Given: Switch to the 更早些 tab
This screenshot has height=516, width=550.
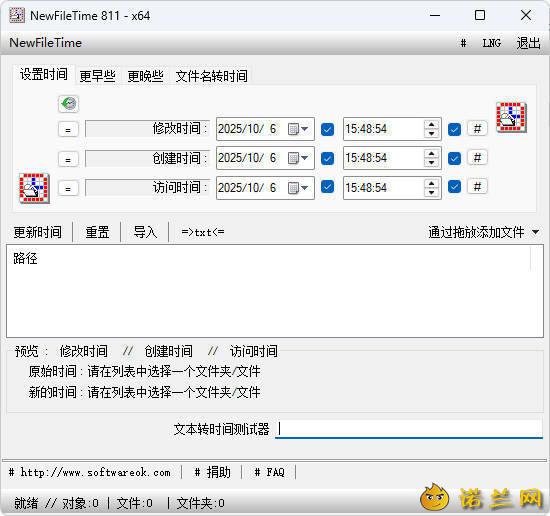Looking at the screenshot, I should pos(98,76).
